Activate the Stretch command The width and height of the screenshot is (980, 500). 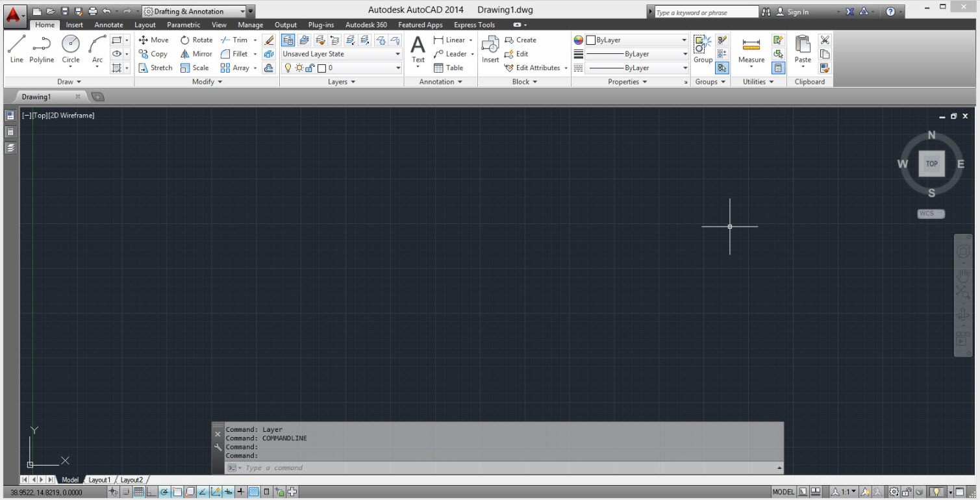click(x=156, y=68)
